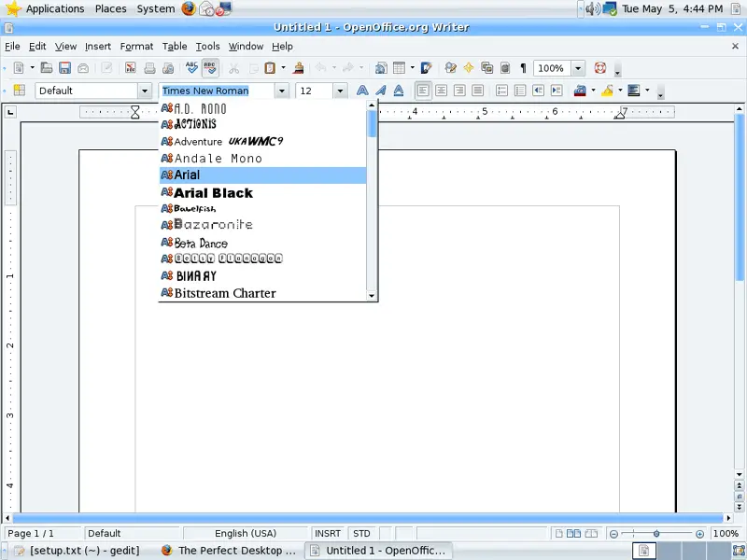This screenshot has width=747, height=560.
Task: Run the spelling and grammar check icon
Action: (x=191, y=68)
